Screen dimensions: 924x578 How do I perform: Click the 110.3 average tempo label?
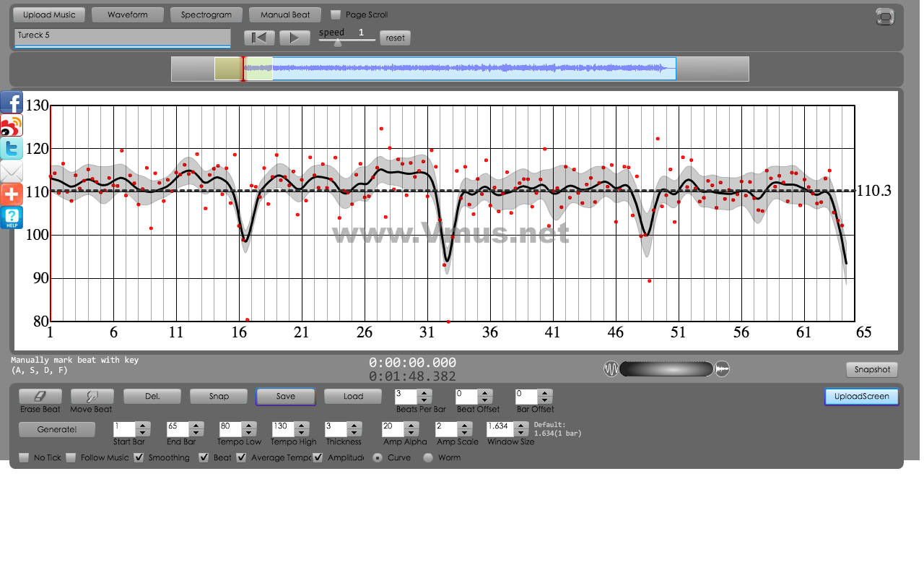pyautogui.click(x=874, y=191)
